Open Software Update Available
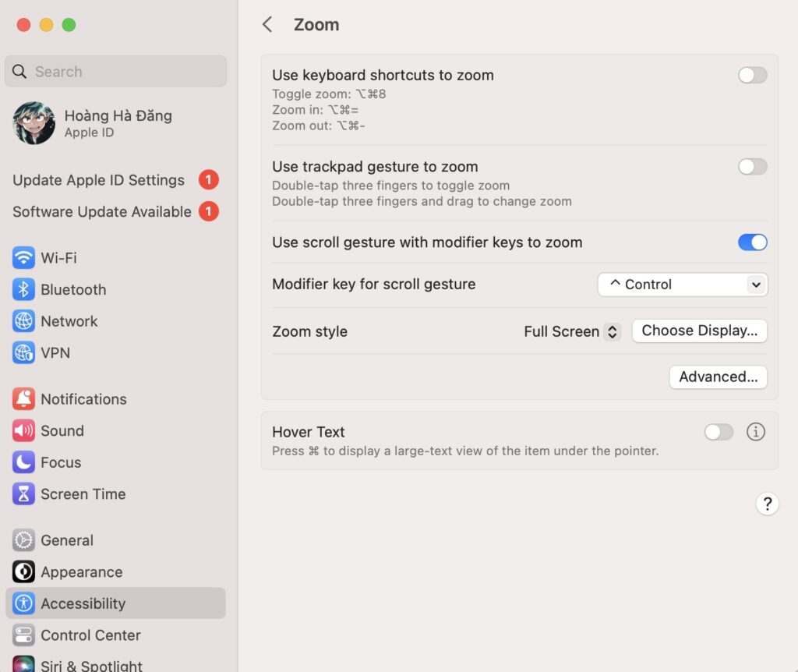This screenshot has width=798, height=672. 115,211
